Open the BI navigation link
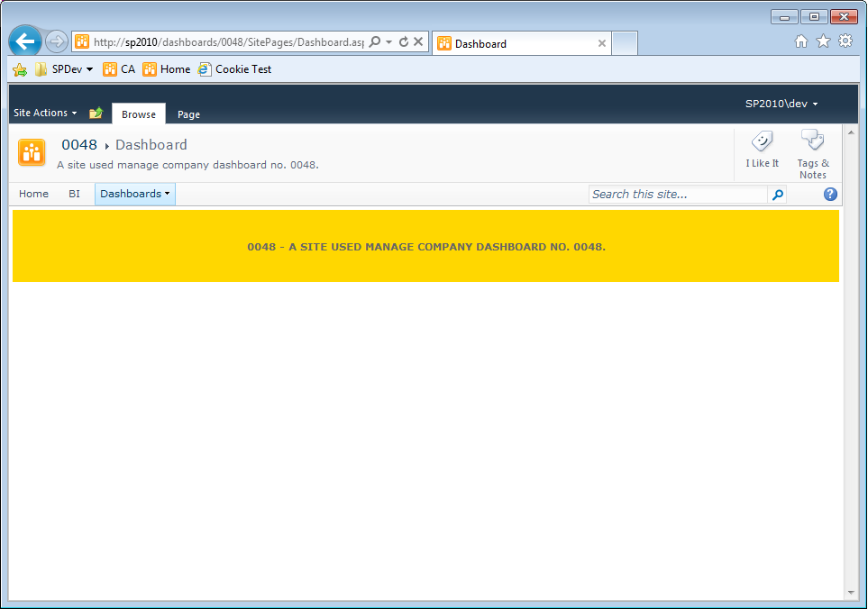868x609 pixels. coord(74,194)
